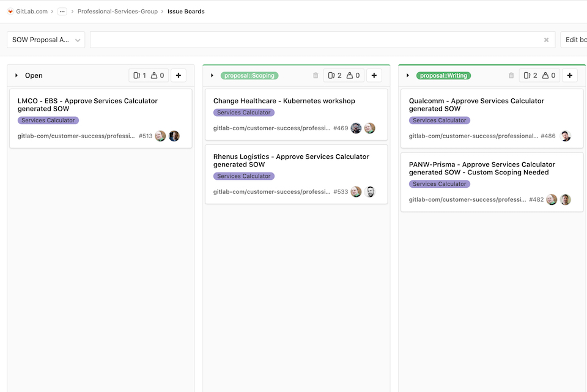Click Services Calculator label on LMCO card
Screen dimensions: 587x392
pos(48,120)
